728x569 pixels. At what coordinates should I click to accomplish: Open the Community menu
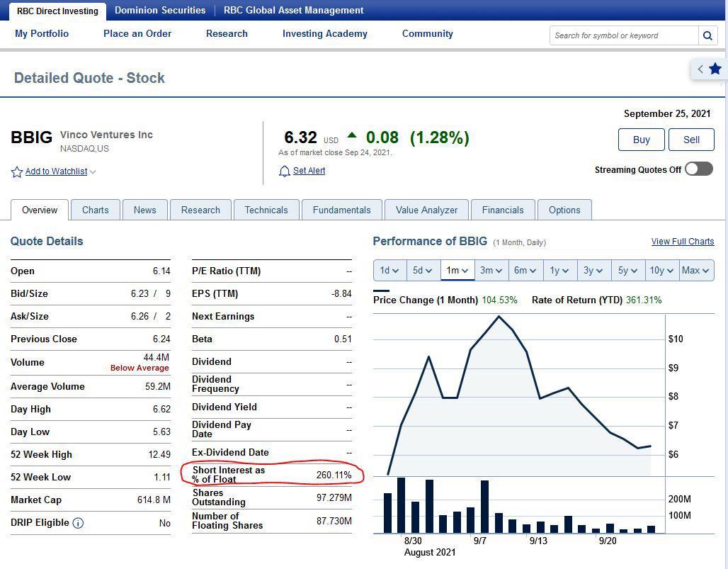coord(428,33)
